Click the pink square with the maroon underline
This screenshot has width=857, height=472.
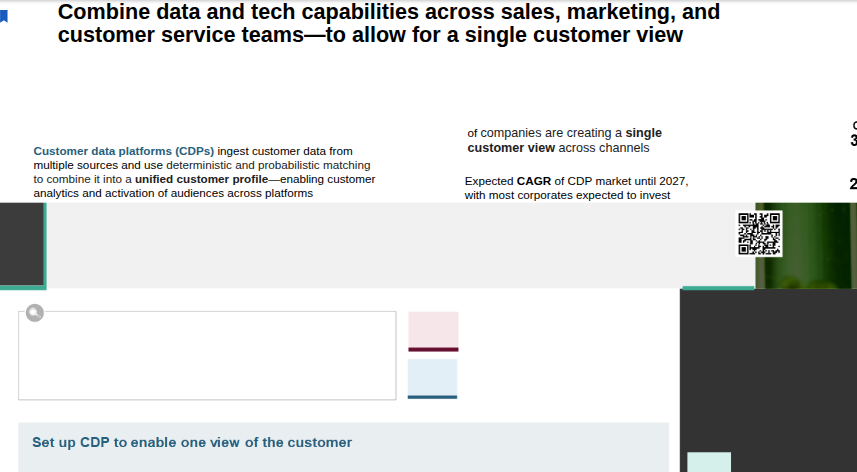tap(433, 332)
